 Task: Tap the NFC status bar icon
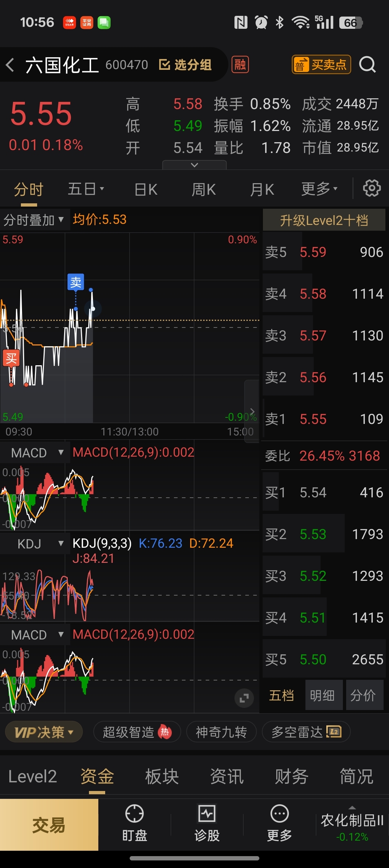coord(241,23)
